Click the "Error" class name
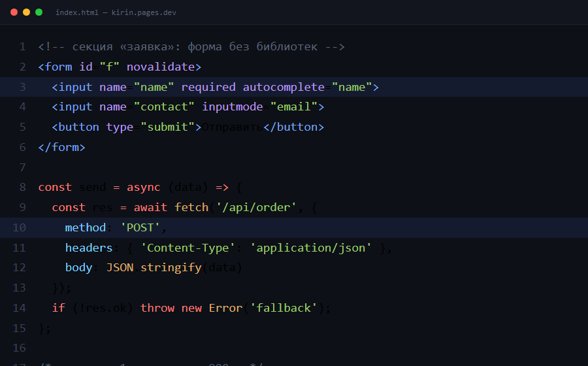 click(x=226, y=308)
